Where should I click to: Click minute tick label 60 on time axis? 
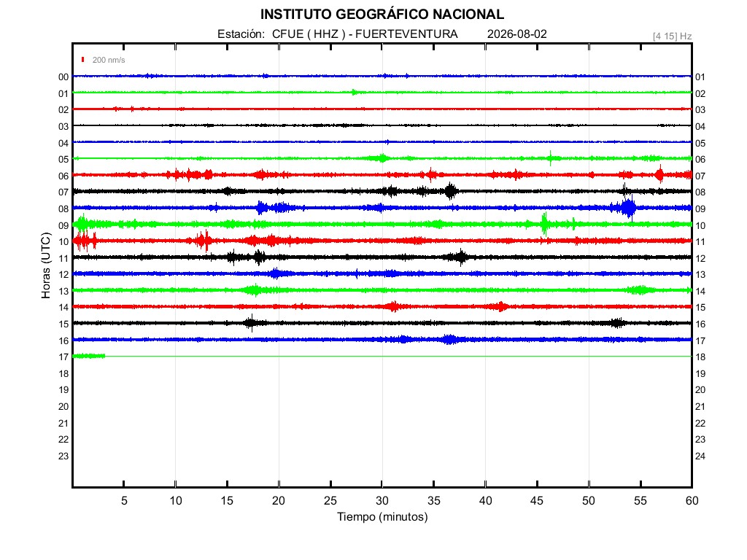point(692,501)
